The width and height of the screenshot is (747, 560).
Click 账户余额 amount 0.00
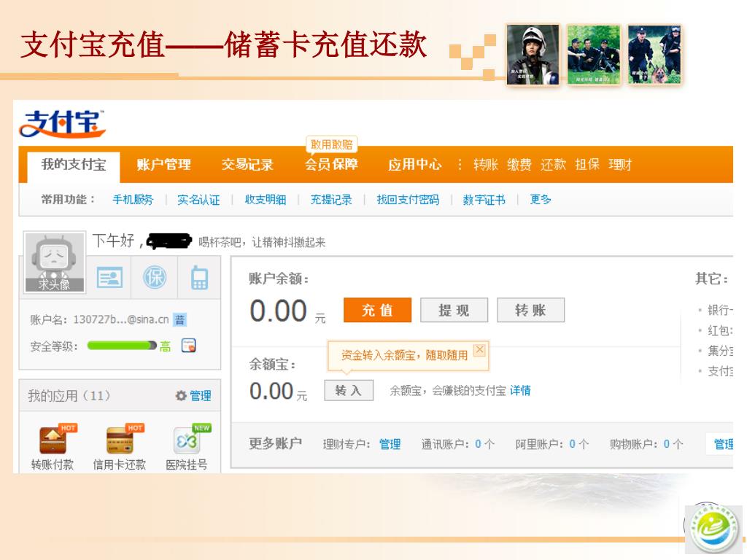pyautogui.click(x=278, y=311)
